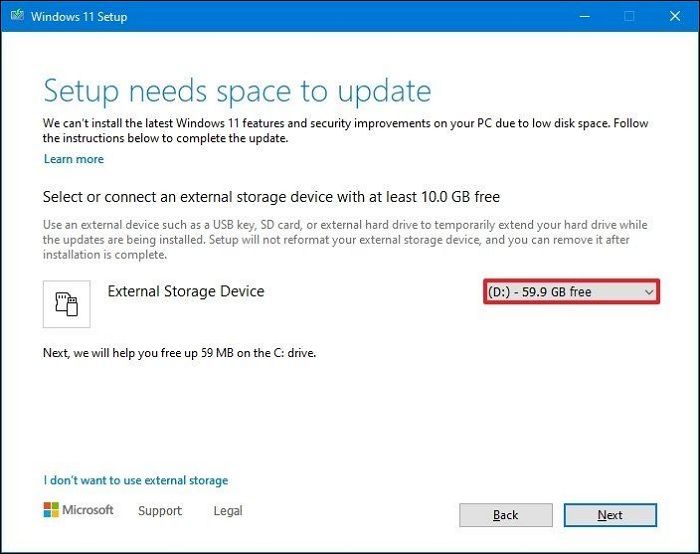Click the Select or connect external storage subheading
This screenshot has height=554, width=700.
coord(271,196)
